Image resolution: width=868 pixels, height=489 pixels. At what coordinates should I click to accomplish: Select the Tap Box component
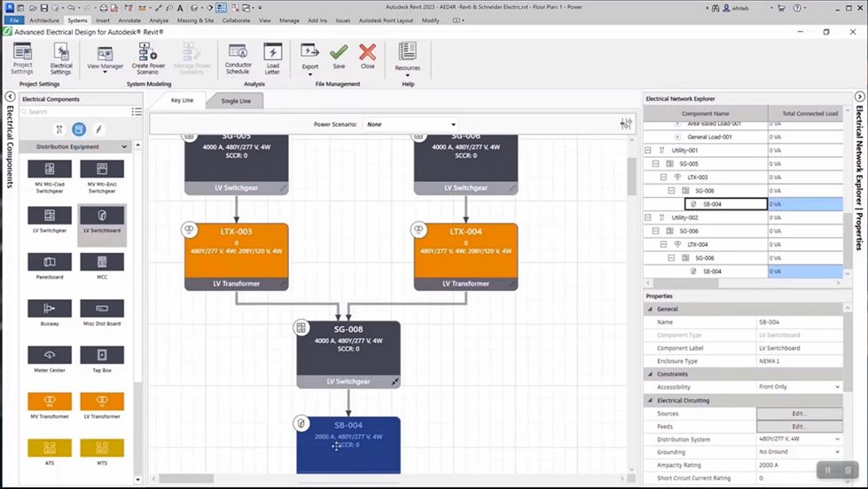[x=102, y=359]
